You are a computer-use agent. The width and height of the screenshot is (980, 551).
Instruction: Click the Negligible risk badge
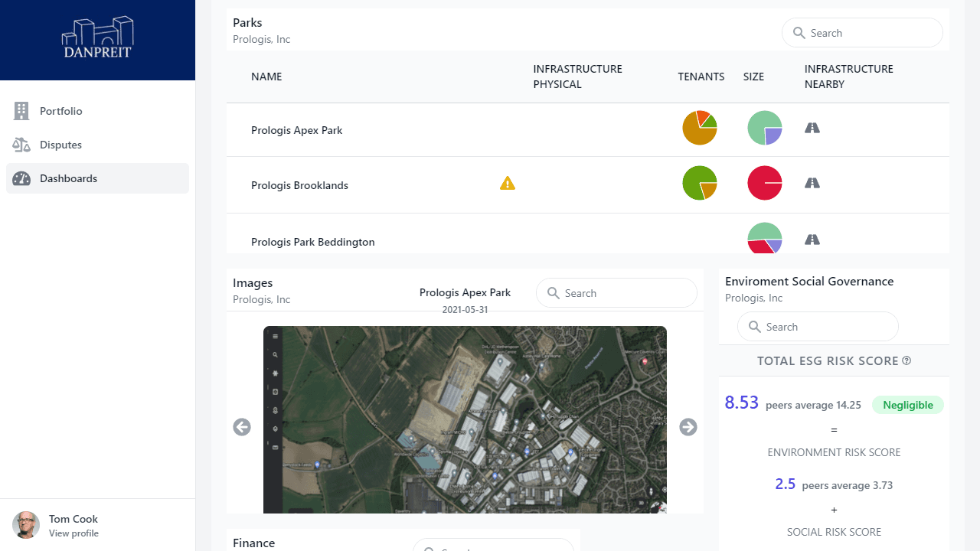point(908,405)
